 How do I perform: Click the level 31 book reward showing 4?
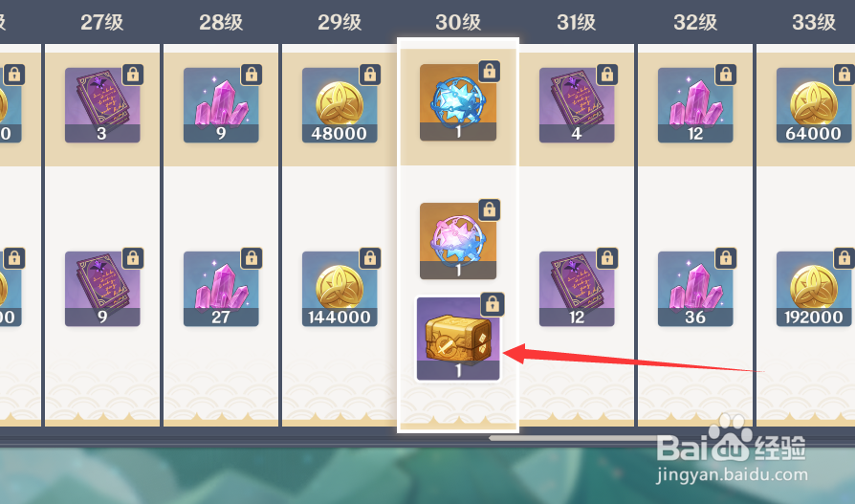pyautogui.click(x=577, y=105)
